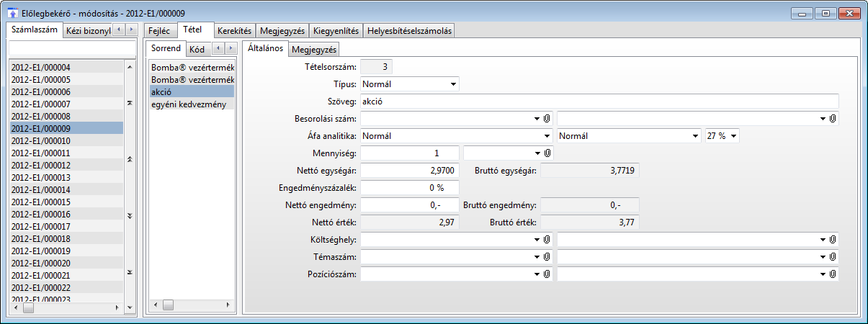This screenshot has height=324, width=868.
Task: Click the horizontal scrollbar under the invoice list
Action: coord(72,307)
